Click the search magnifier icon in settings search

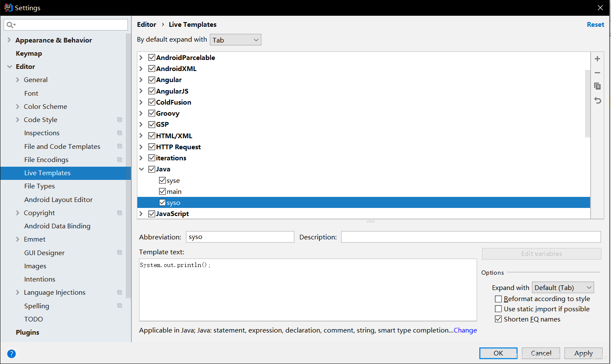[10, 25]
